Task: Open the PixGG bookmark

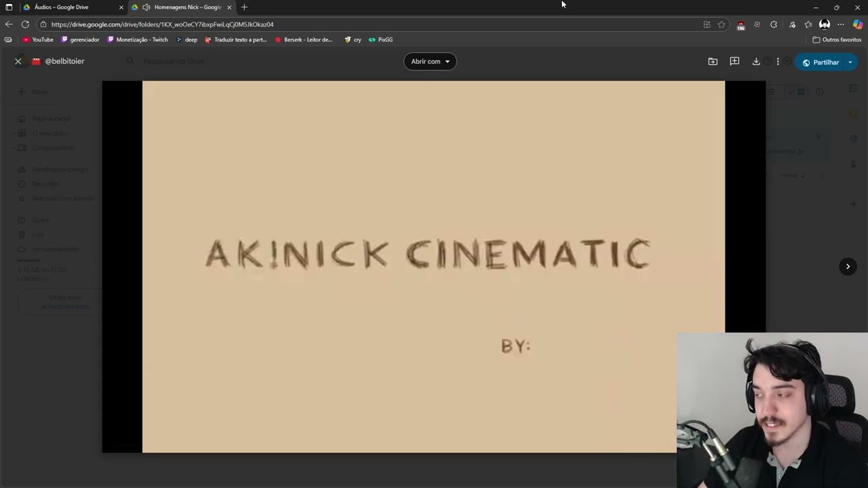Action: coord(380,40)
